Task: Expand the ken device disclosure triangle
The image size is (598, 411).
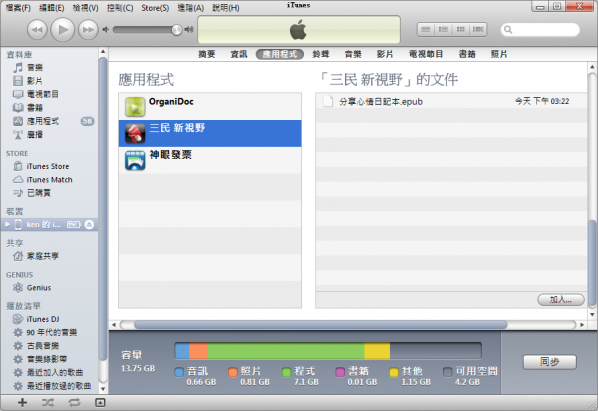Action: (7, 225)
